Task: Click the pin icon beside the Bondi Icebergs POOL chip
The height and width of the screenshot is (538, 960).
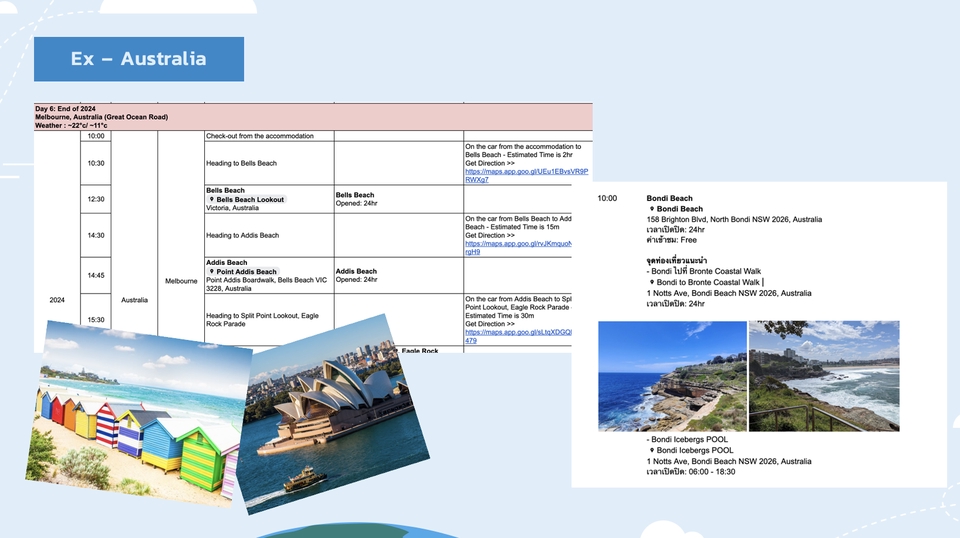Action: point(652,450)
